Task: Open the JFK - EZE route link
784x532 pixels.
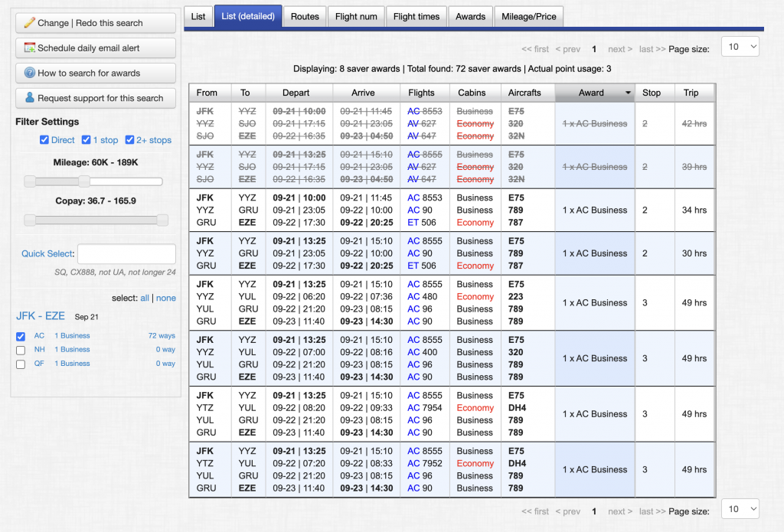Action: point(41,316)
